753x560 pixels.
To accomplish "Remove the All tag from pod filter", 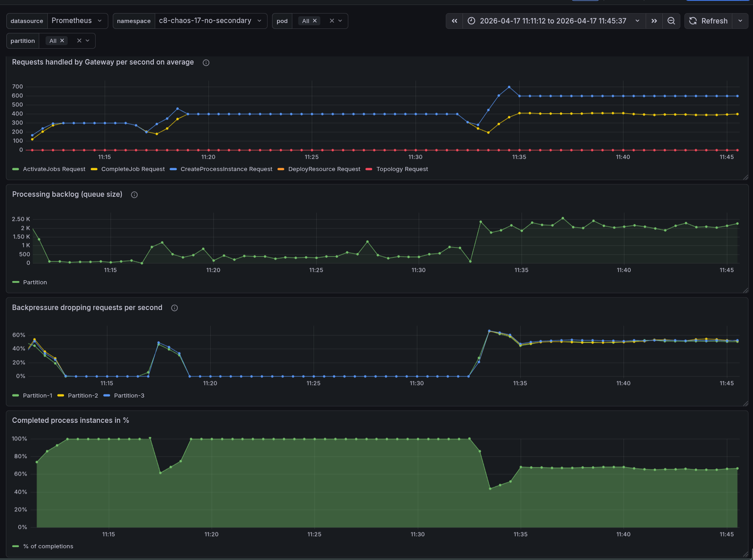I will [315, 21].
